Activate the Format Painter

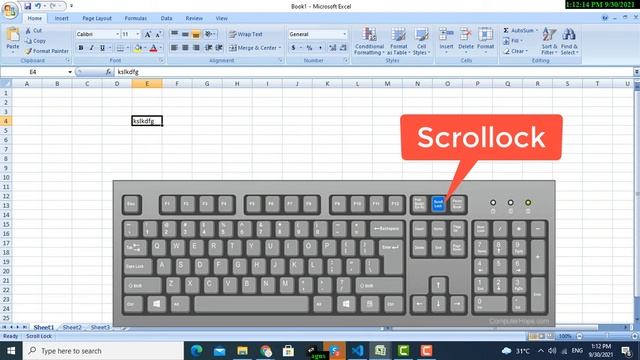[47, 51]
